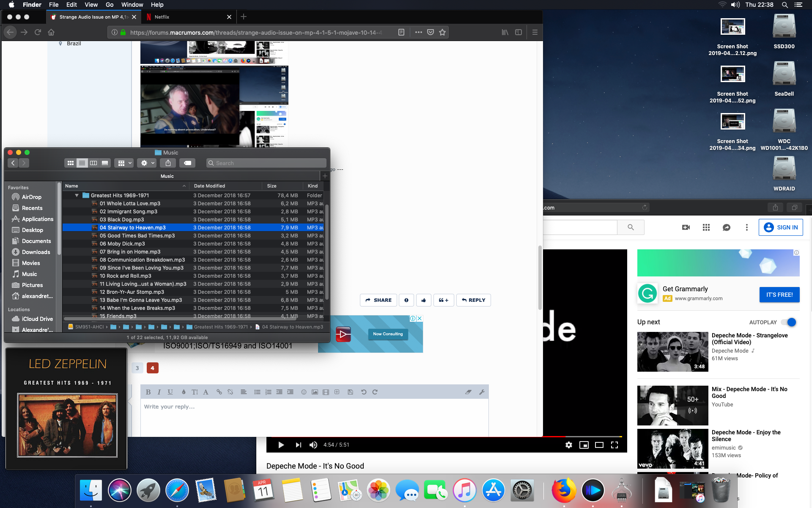Viewport: 812px width, 508px height.
Task: Bookmark page with Firefox star icon
Action: (x=442, y=32)
